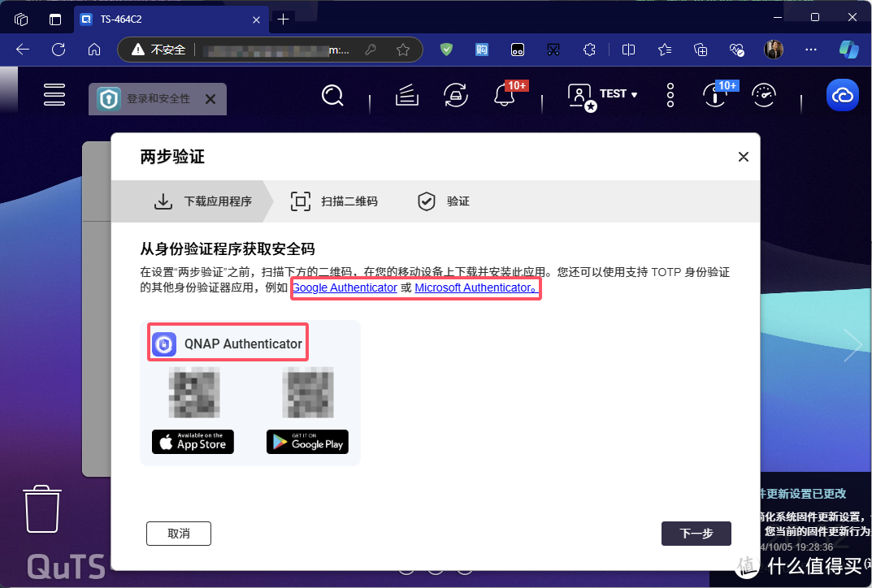Open the external device sync icon

tap(456, 95)
